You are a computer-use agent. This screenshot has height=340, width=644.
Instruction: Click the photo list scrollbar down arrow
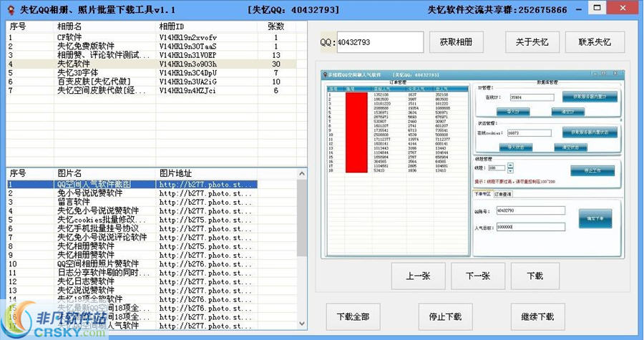(x=302, y=324)
